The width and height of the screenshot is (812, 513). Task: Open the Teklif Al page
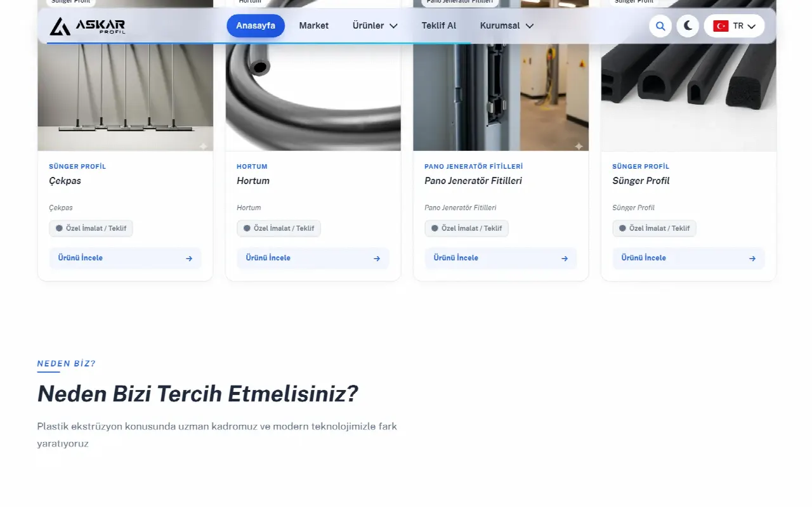(x=439, y=26)
